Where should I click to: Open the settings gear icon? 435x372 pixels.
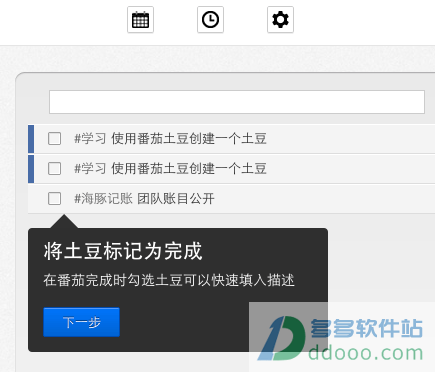[280, 20]
